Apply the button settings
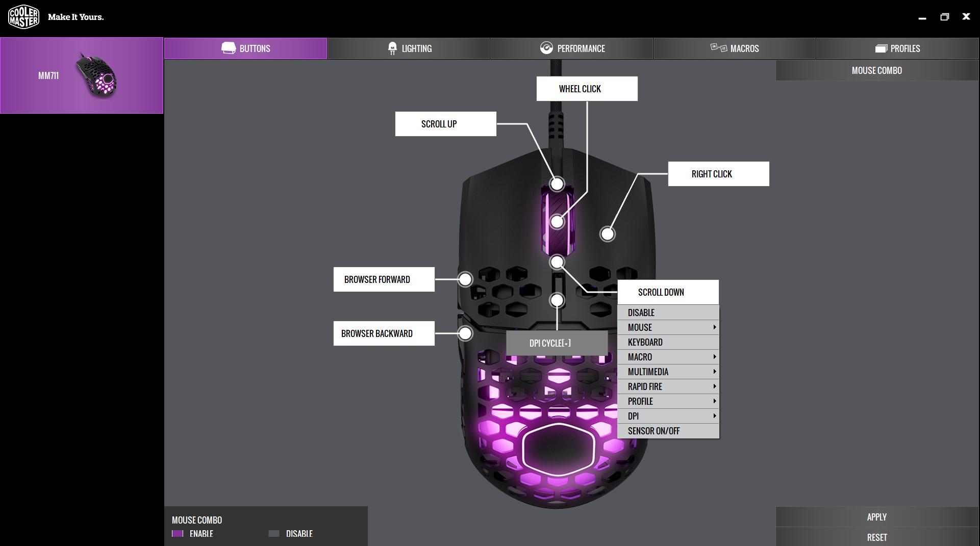The height and width of the screenshot is (546, 980). coord(877,517)
